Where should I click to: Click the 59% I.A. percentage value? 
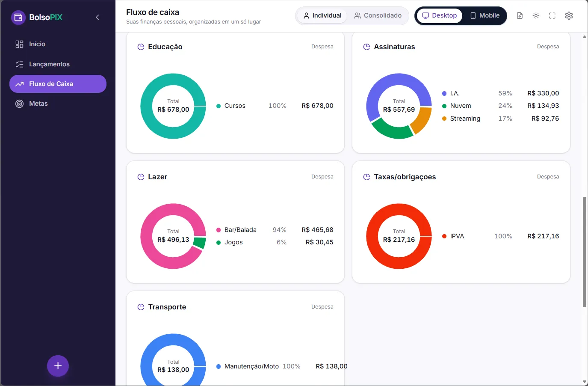(505, 93)
